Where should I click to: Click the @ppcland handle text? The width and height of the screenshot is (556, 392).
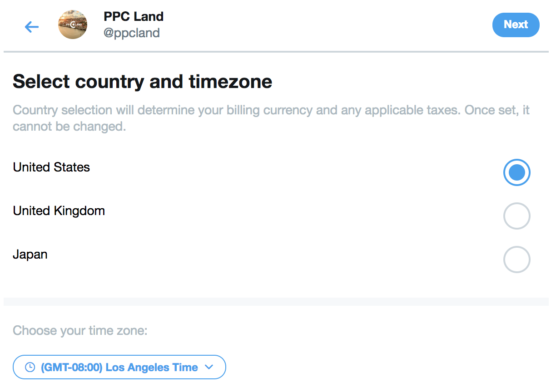(132, 33)
